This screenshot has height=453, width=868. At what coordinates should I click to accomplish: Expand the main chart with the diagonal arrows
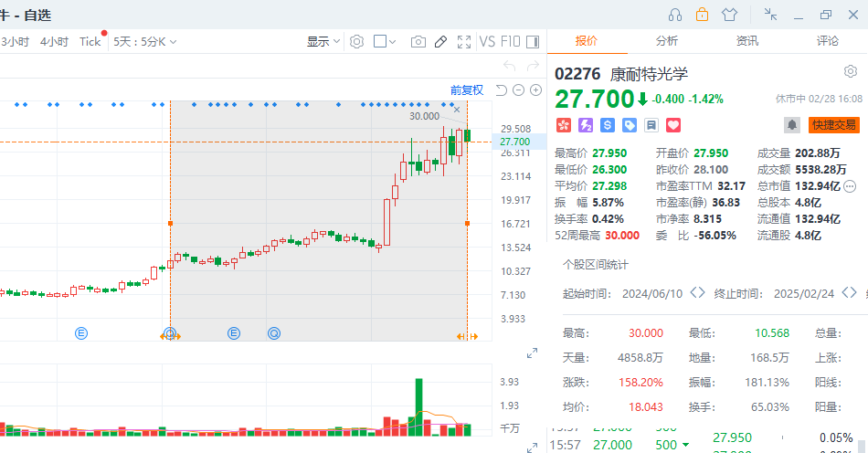tap(532, 353)
